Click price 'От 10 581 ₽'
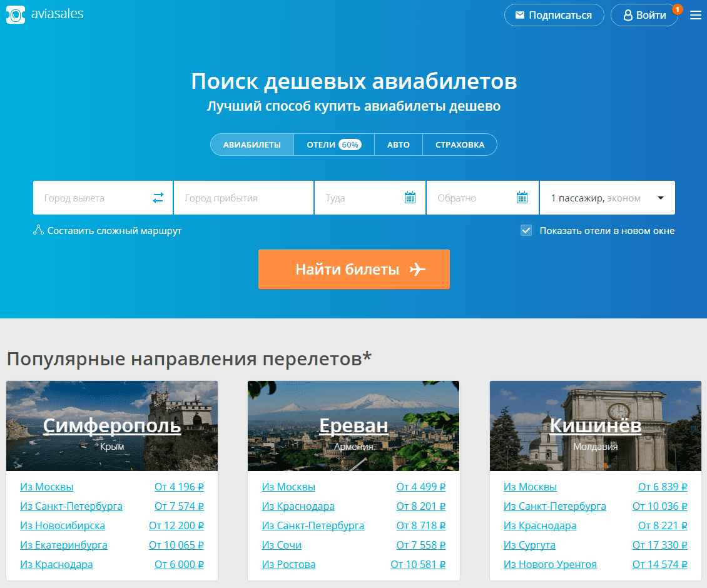 pos(418,565)
